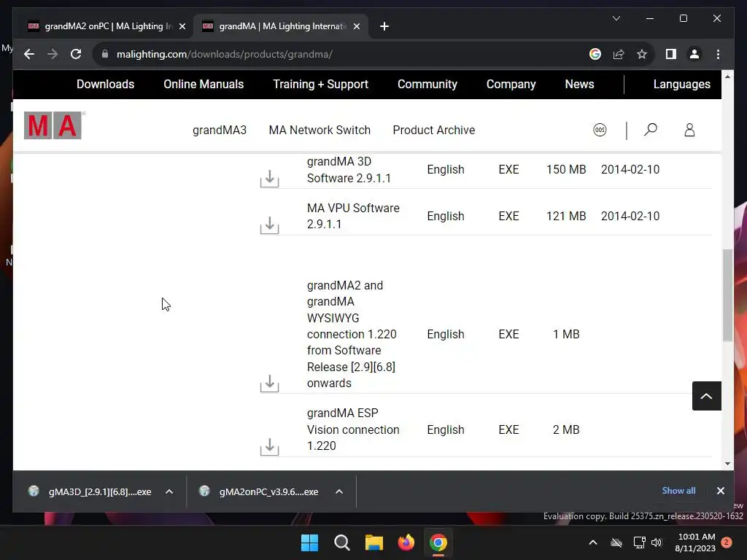Screen dimensions: 747x560
Task: Open File Explorer from taskbar
Action: tap(374, 542)
